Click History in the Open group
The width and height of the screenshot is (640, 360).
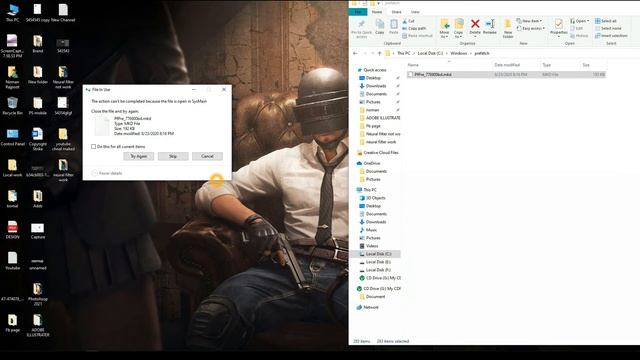pyautogui.click(x=579, y=36)
